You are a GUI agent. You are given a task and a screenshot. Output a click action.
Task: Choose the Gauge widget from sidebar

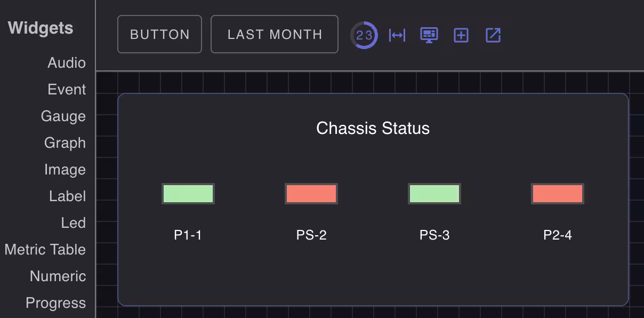tap(63, 116)
